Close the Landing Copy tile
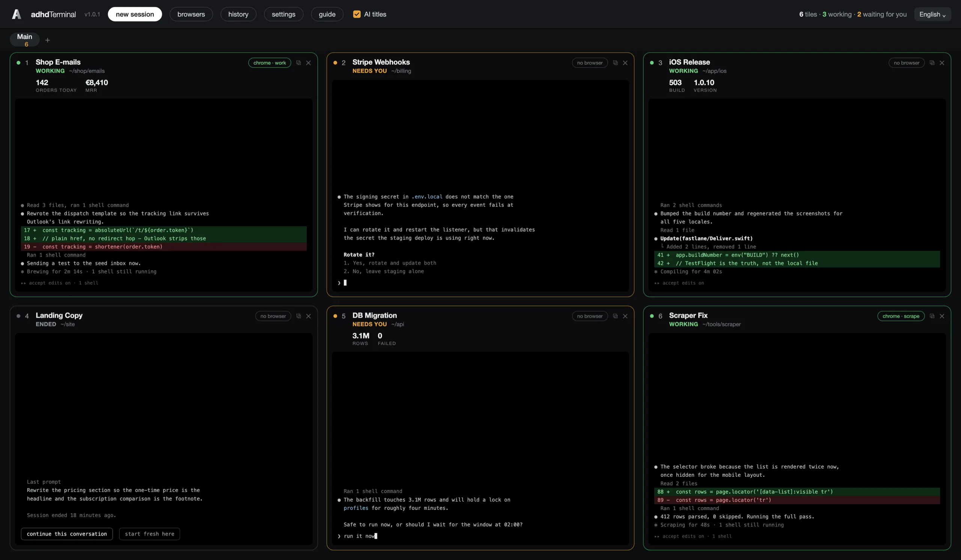Screen dimensions: 961x560 309,316
